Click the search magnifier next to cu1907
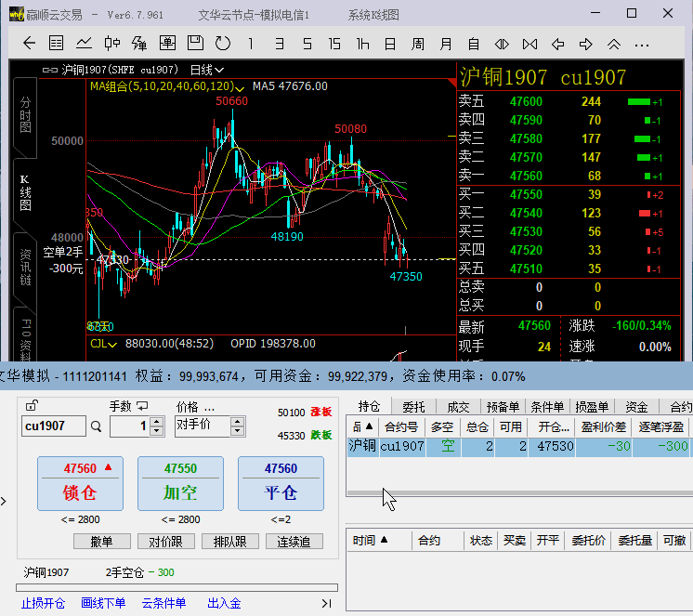Image resolution: width=693 pixels, height=616 pixels. 96,426
